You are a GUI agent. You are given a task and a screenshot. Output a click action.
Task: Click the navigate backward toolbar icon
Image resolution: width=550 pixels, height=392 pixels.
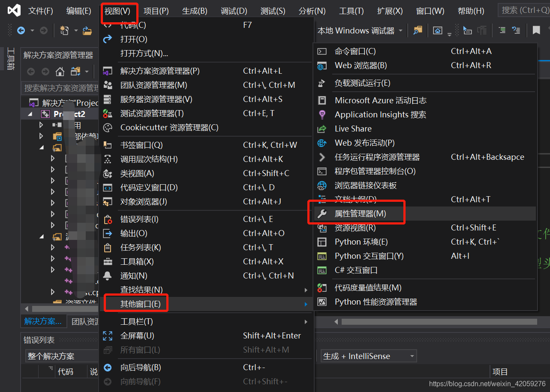(x=21, y=30)
